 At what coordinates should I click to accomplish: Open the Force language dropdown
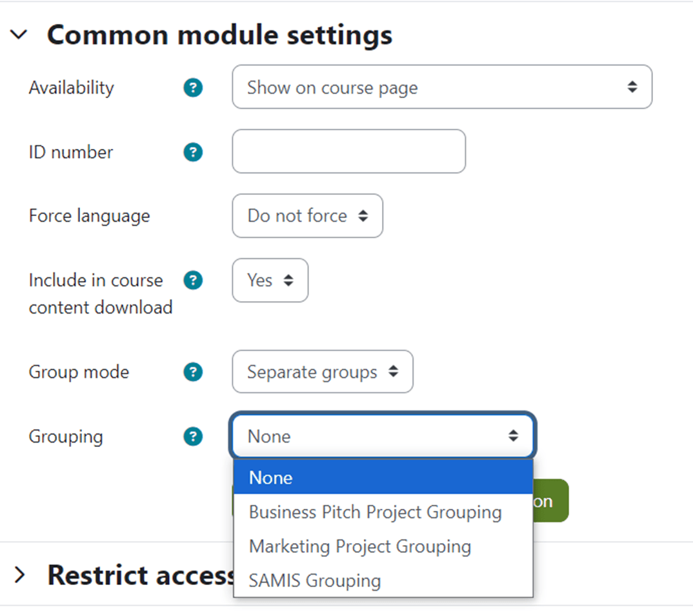[x=307, y=216]
